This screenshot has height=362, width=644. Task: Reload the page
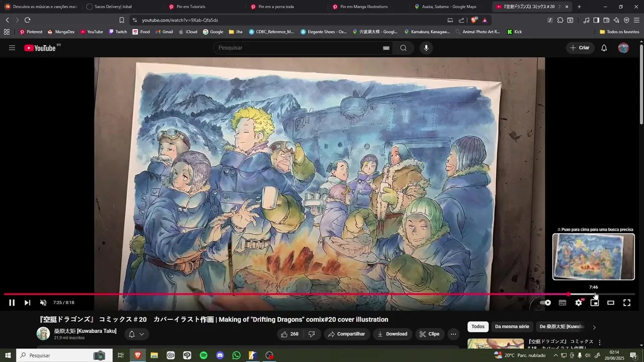(x=27, y=20)
